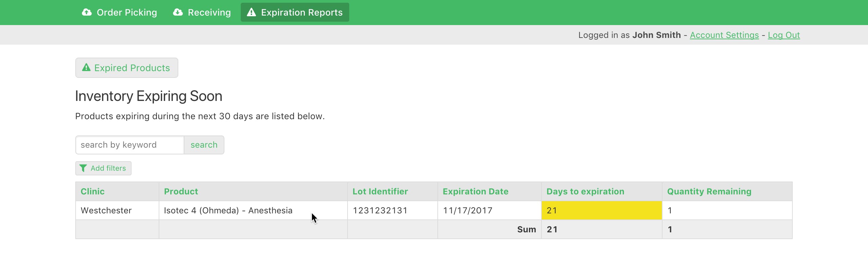
Task: Log Out of the application
Action: click(784, 35)
